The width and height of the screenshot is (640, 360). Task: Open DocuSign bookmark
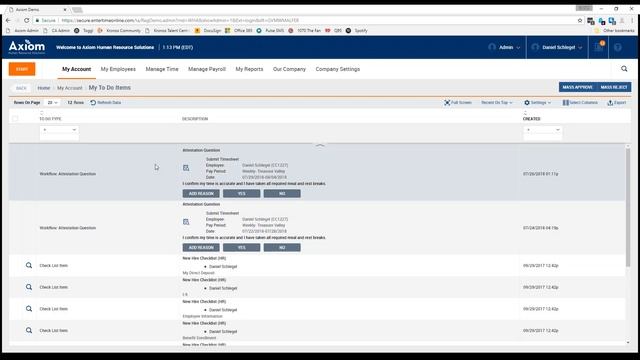(x=208, y=31)
